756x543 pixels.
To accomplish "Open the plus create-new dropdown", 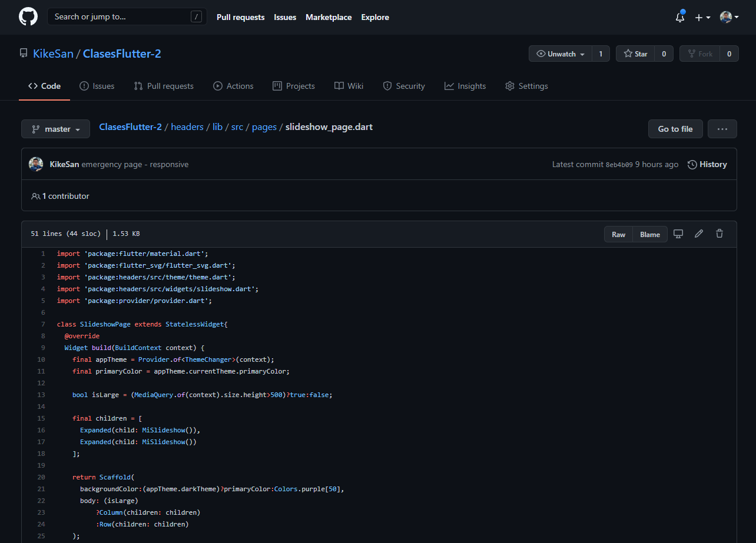I will (x=702, y=18).
